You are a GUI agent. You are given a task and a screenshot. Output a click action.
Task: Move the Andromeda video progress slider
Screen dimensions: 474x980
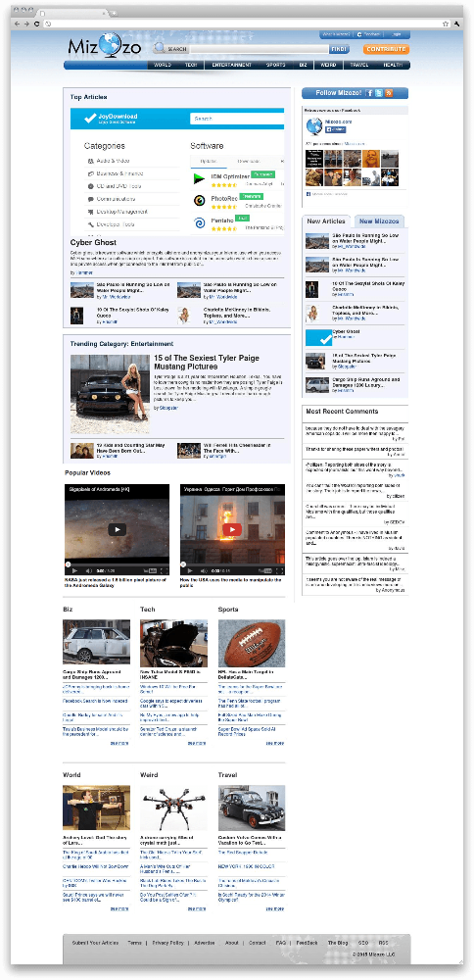pyautogui.click(x=69, y=564)
